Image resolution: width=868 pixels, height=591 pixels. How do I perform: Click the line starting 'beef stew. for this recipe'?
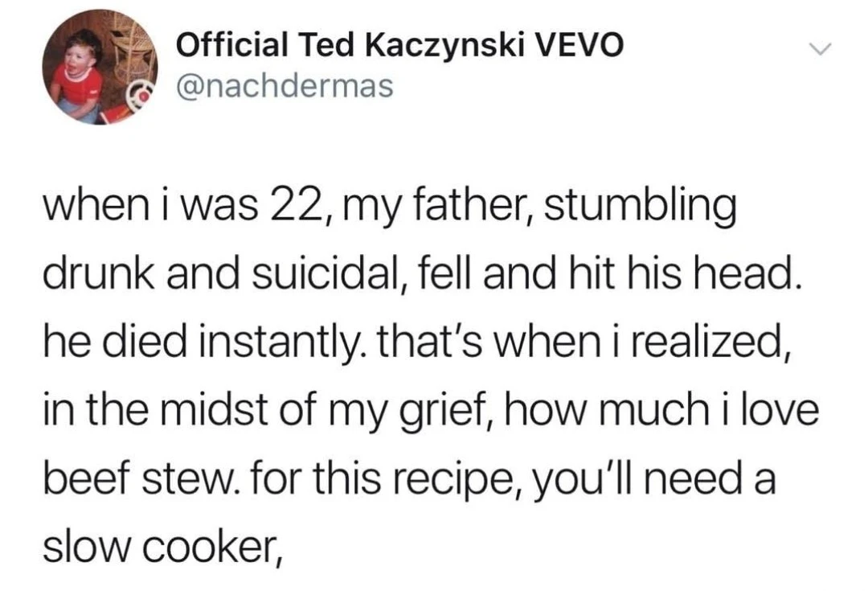coord(409,478)
